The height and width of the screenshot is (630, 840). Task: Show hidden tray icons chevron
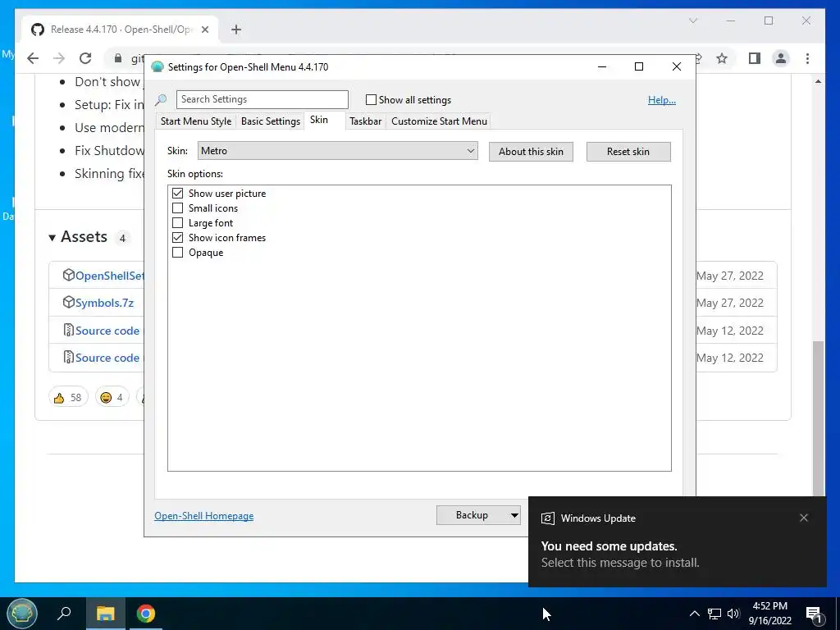(694, 614)
